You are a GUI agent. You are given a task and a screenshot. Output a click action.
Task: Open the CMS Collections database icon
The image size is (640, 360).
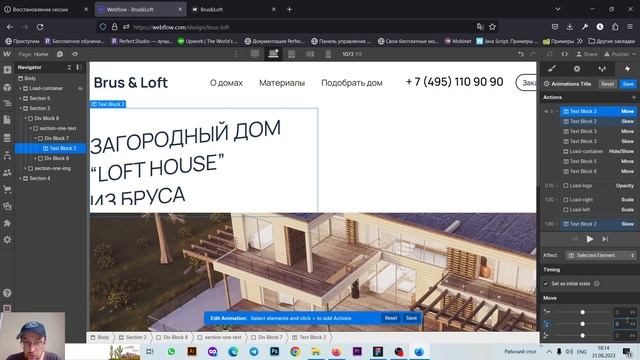click(7, 138)
